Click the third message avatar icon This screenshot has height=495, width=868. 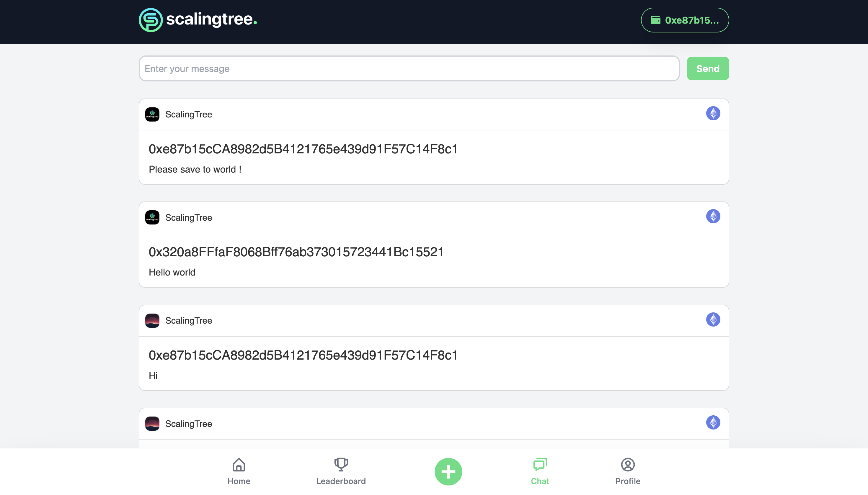coord(153,320)
